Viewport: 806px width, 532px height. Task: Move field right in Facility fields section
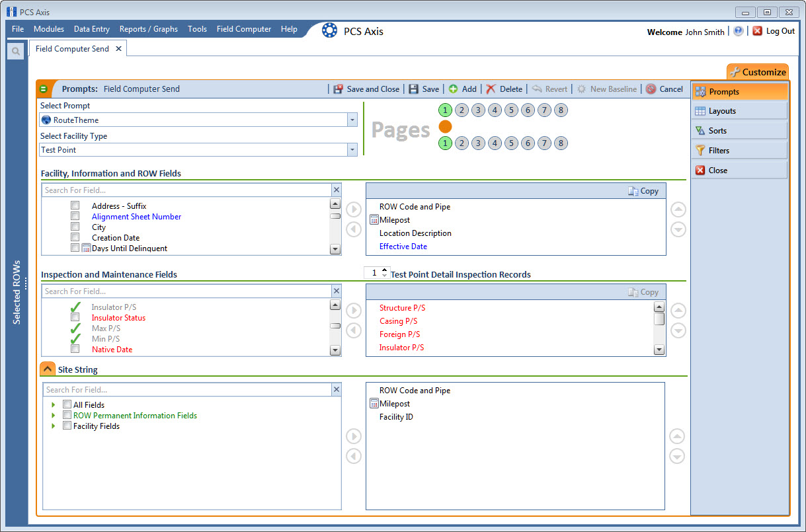click(354, 209)
